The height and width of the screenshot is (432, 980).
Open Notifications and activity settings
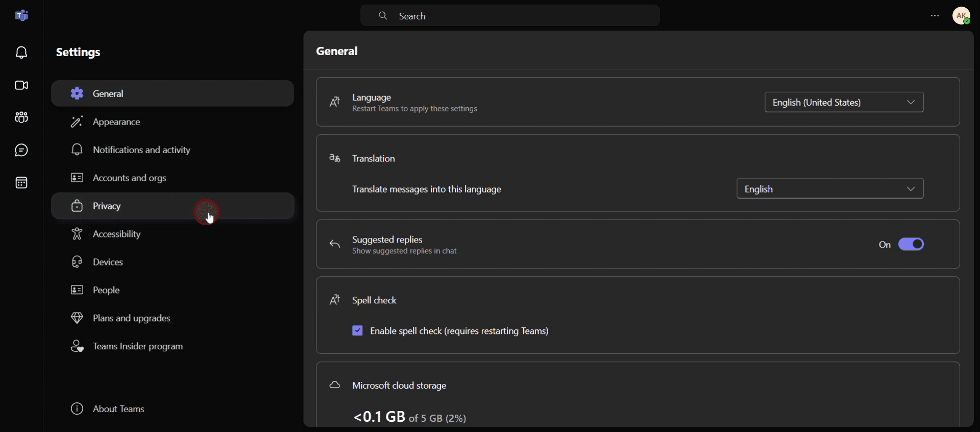point(173,150)
